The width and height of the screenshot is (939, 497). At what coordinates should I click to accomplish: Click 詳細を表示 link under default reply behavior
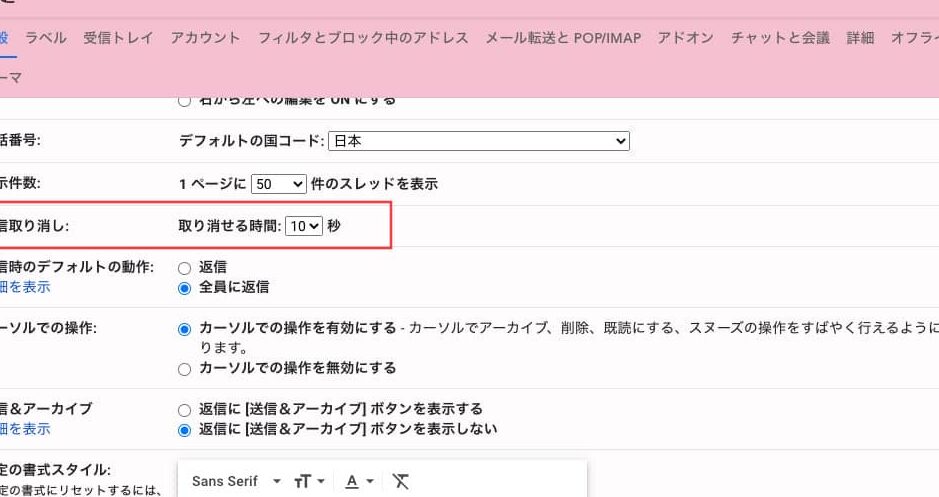25,288
